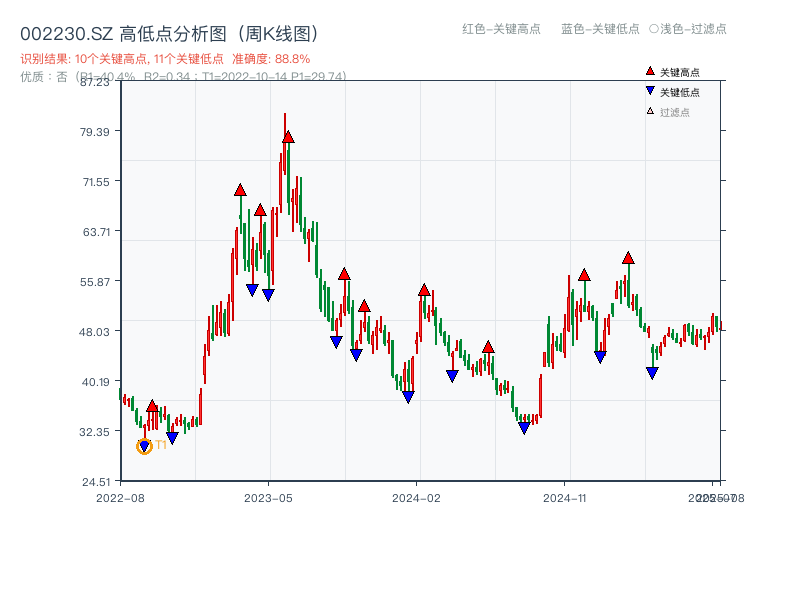Click the red high-point marker above 2024-11 area

[x=583, y=276]
